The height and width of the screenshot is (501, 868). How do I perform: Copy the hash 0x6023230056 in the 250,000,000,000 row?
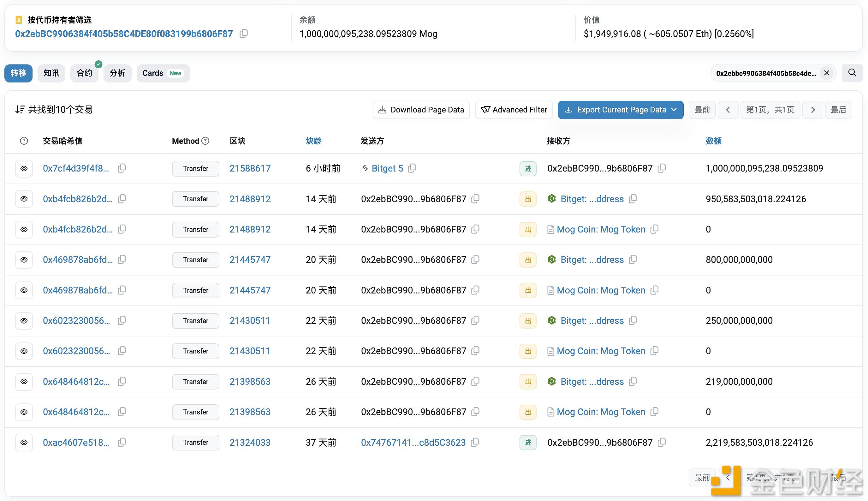(122, 320)
